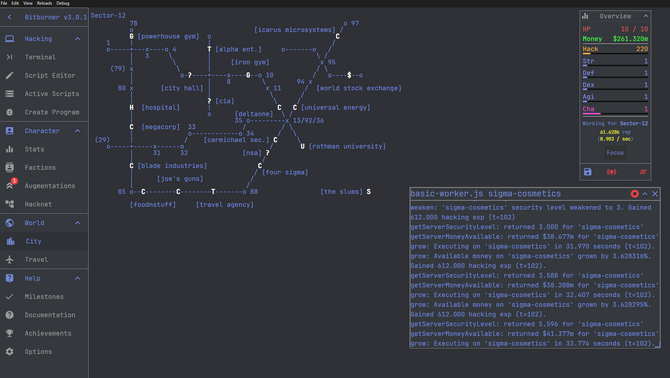Visit the rothman university U marker
Screen dimensions: 670x378
(x=302, y=147)
